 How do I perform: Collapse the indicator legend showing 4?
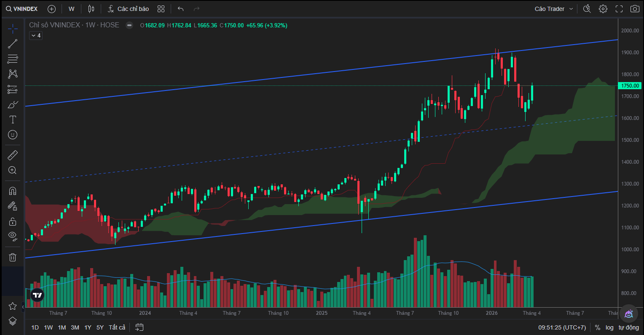(36, 36)
